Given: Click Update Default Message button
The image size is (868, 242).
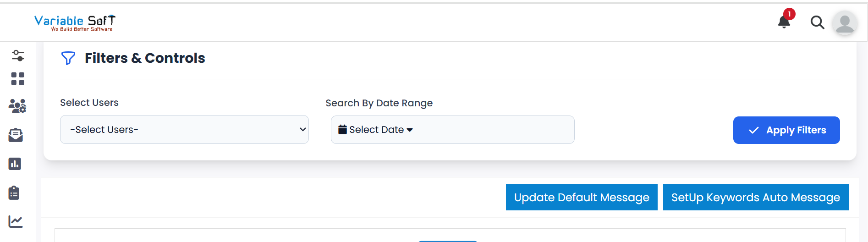Looking at the screenshot, I should 582,198.
